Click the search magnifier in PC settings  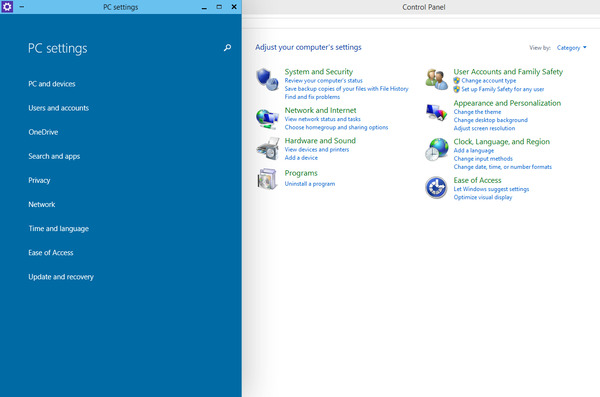point(227,48)
